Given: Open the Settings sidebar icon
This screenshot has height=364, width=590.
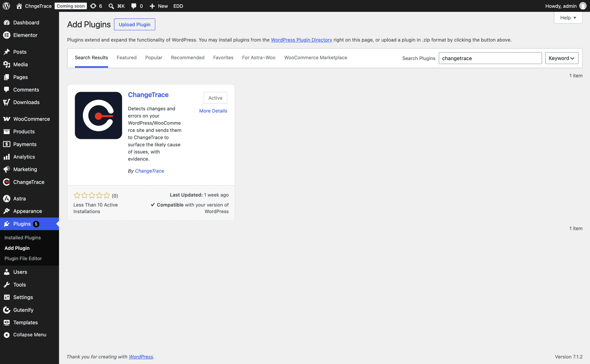Looking at the screenshot, I should tap(7, 297).
